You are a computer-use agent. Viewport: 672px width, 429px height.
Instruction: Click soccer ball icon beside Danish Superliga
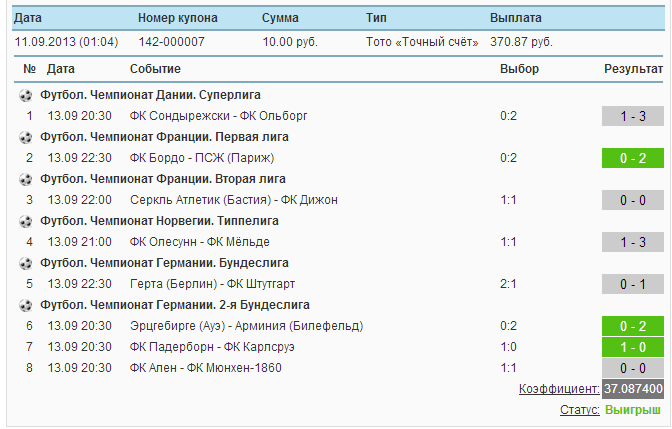pos(25,95)
